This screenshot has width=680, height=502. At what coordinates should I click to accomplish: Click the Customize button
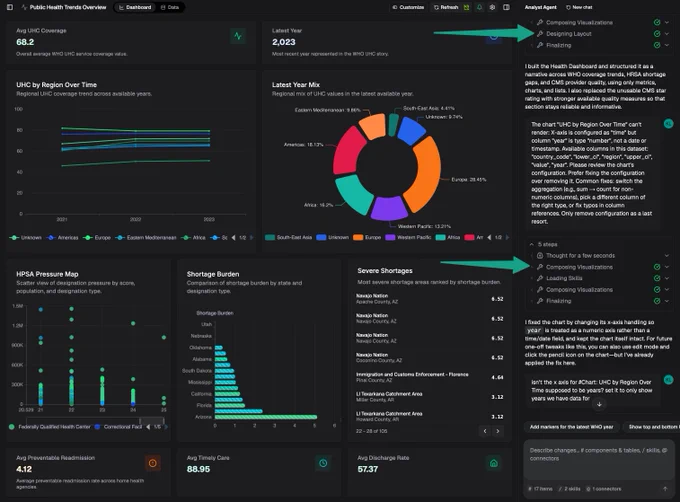pos(408,7)
